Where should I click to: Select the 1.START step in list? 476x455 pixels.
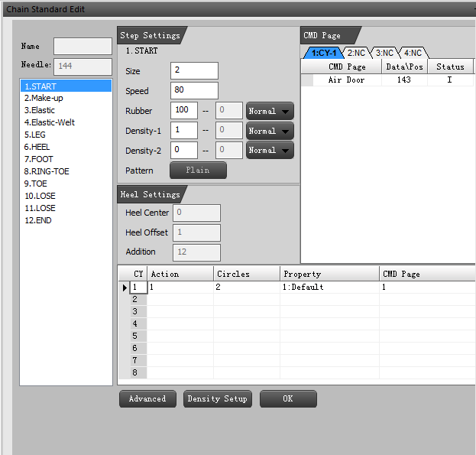[x=66, y=86]
